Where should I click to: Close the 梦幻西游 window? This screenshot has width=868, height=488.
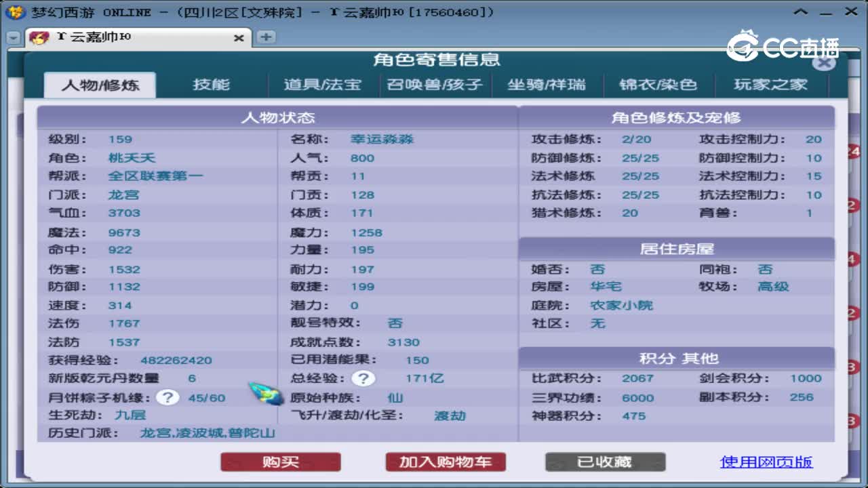coord(851,12)
